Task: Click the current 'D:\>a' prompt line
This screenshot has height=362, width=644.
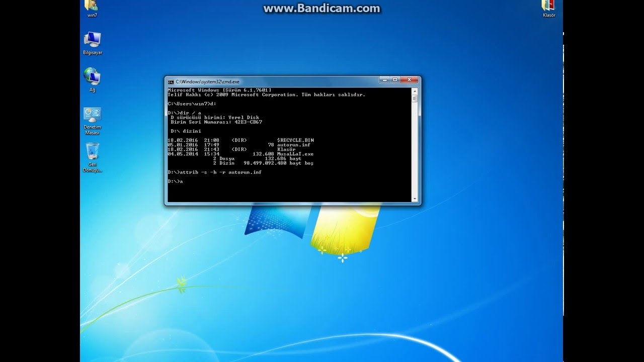Action: click(x=175, y=181)
